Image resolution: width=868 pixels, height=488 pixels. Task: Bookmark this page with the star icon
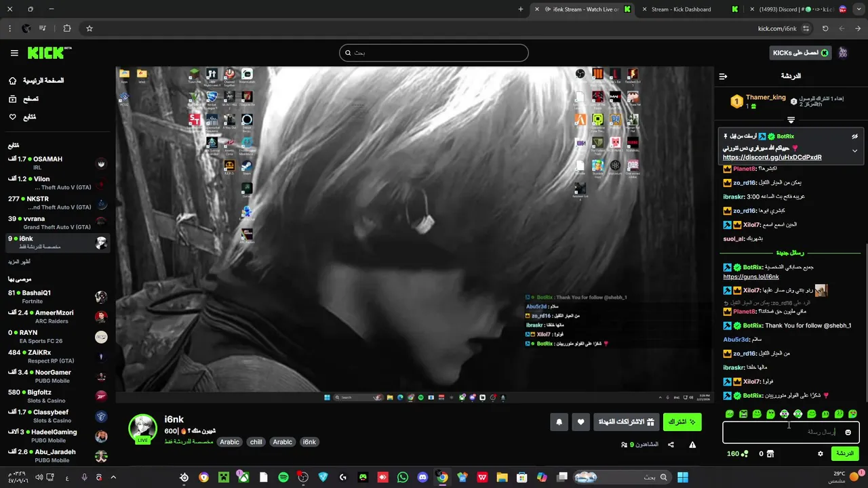coord(89,28)
